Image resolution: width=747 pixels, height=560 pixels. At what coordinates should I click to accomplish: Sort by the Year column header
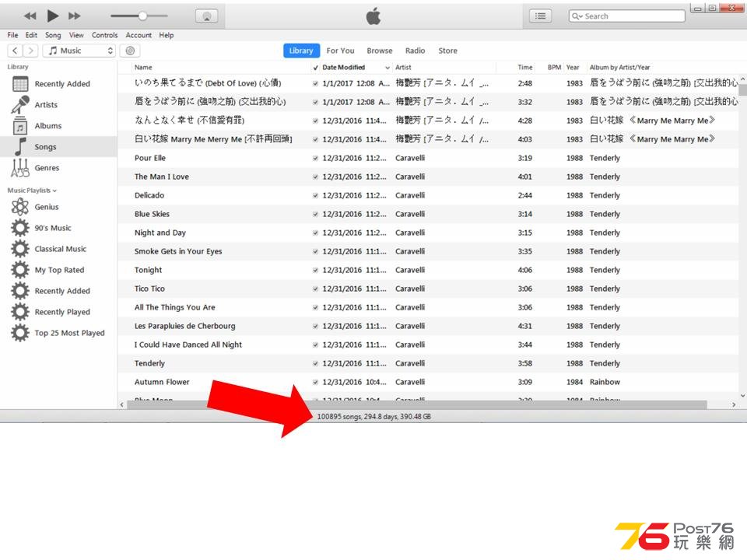[573, 67]
